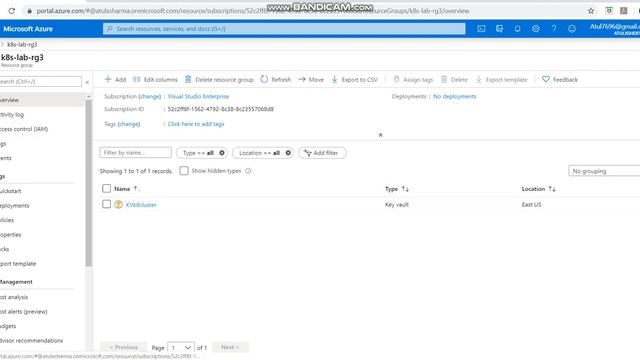This screenshot has height=360, width=640.
Task: Click the Next page button
Action: (230, 347)
